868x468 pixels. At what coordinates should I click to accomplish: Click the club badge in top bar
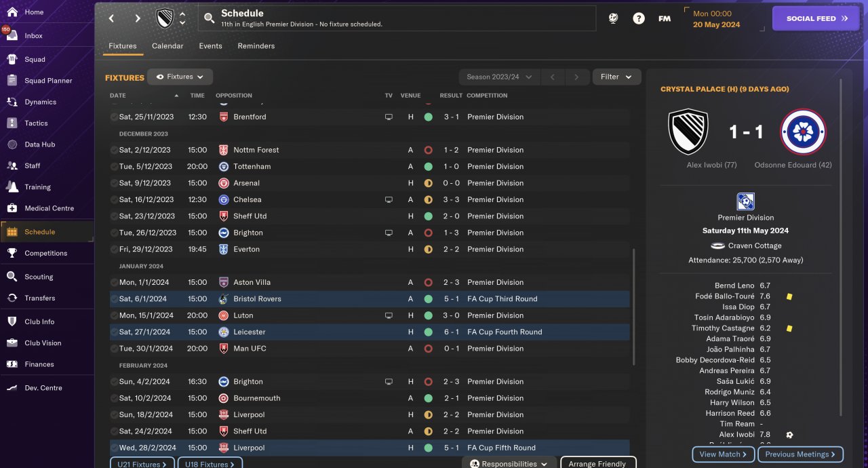pos(165,18)
